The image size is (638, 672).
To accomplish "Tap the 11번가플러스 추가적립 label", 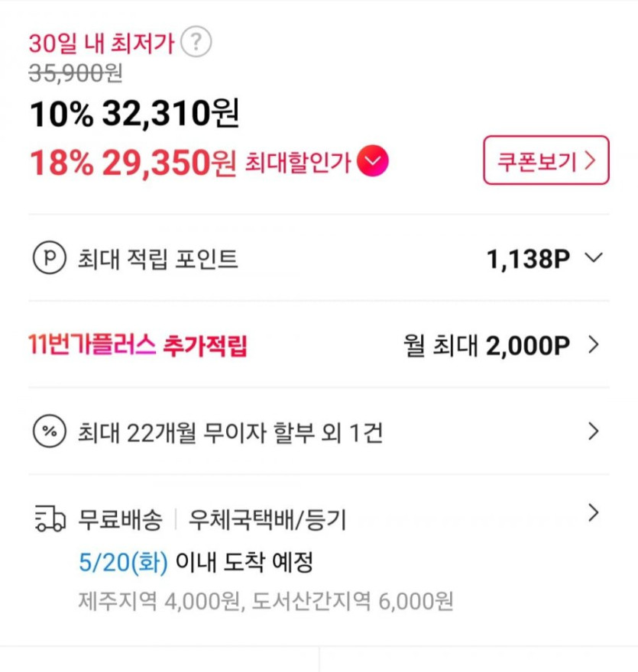I will 138,347.
